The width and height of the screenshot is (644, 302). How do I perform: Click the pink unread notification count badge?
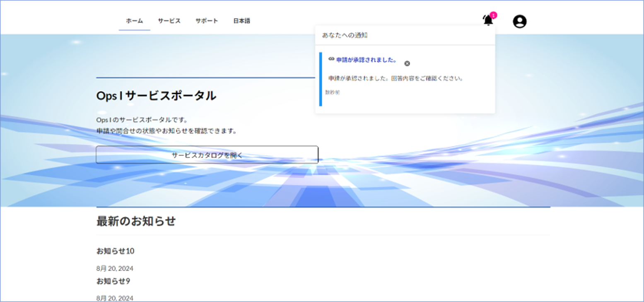tap(493, 15)
